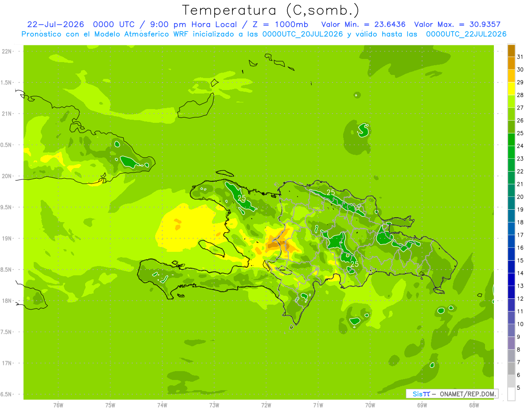
Task: Pick the orange legend swatch between 30 and 31
Action: click(x=511, y=63)
